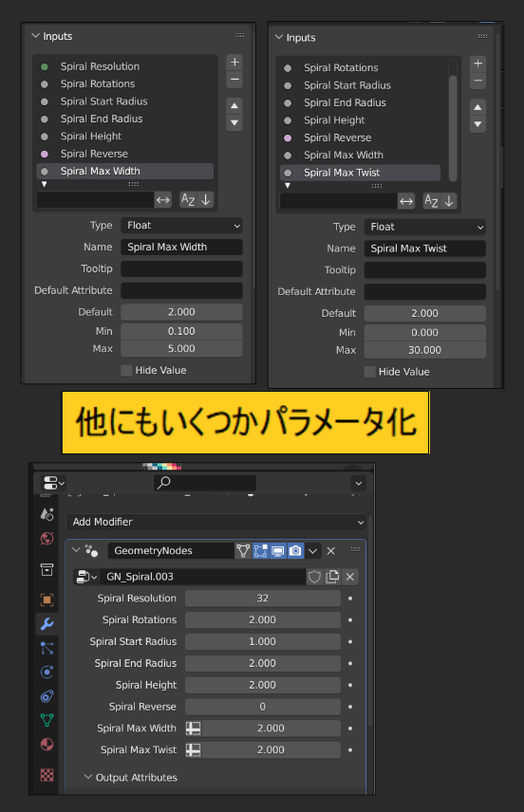Move input down in the right Inputs panel

tap(477, 125)
